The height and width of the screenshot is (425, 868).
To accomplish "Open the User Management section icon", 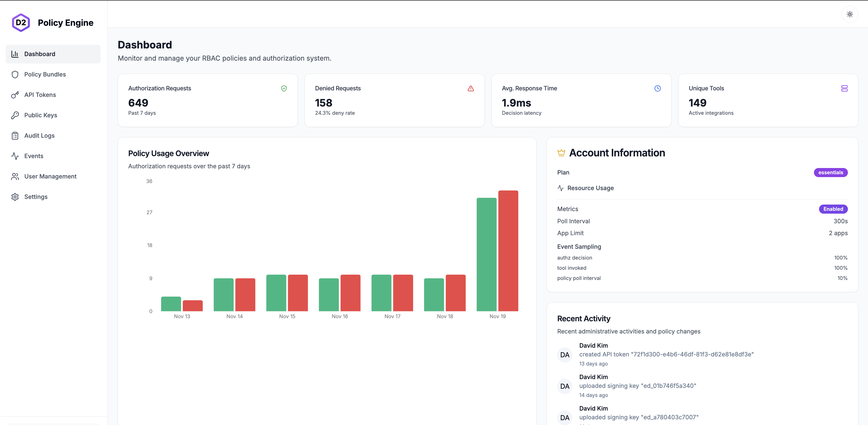I will coord(15,177).
